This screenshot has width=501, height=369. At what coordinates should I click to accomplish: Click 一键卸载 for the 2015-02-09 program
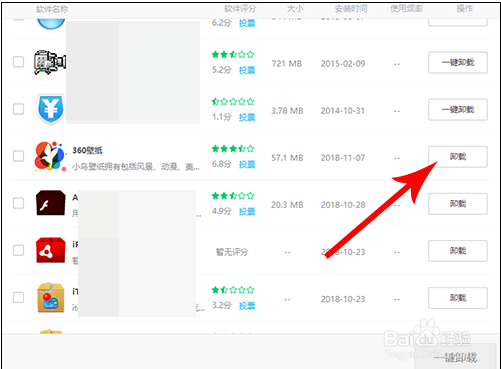point(458,62)
